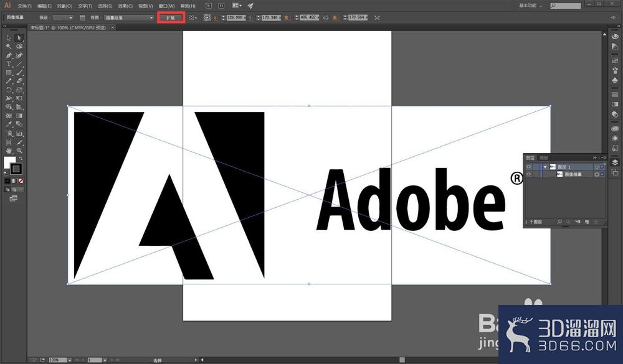Open the 编辑(E) menu
The height and width of the screenshot is (364, 623).
point(44,6)
